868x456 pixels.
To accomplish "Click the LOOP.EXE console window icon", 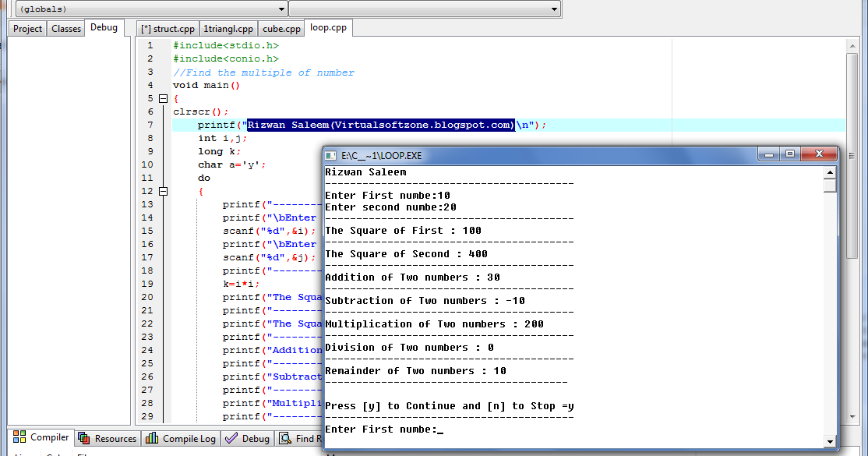I will (x=330, y=156).
